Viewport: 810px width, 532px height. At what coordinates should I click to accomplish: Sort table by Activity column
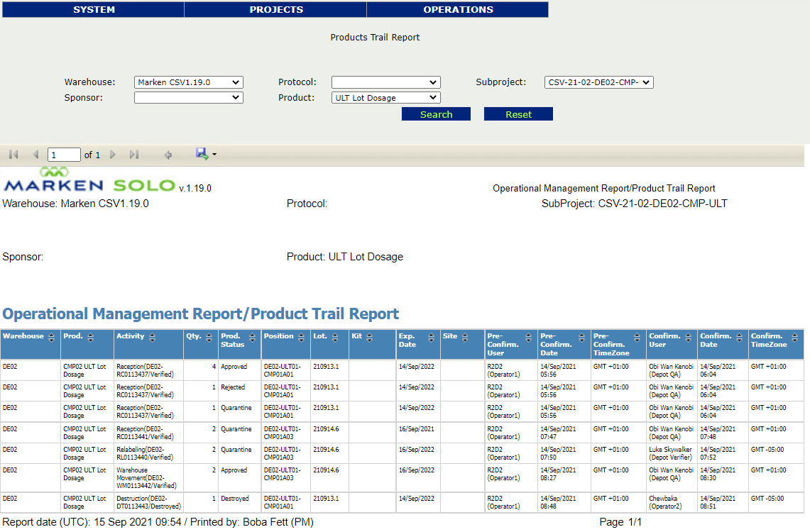(x=152, y=338)
